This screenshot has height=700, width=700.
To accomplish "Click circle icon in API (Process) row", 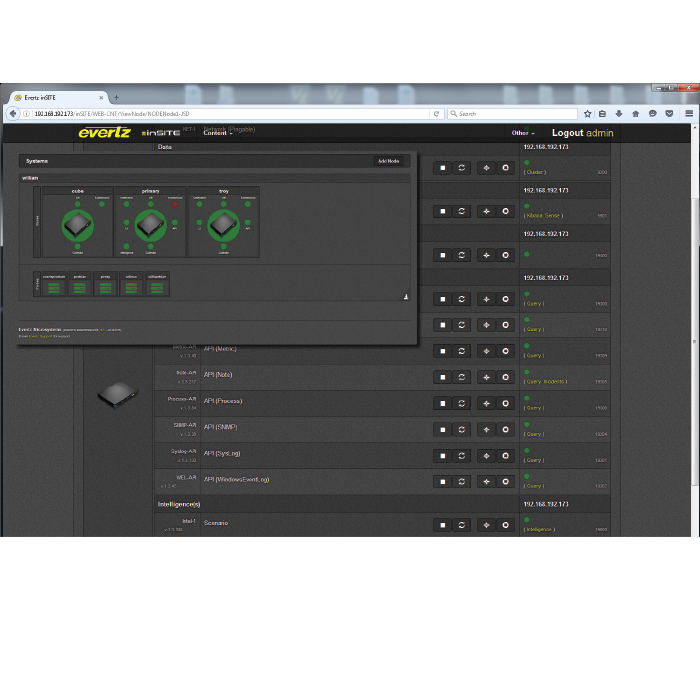I will click(x=505, y=404).
